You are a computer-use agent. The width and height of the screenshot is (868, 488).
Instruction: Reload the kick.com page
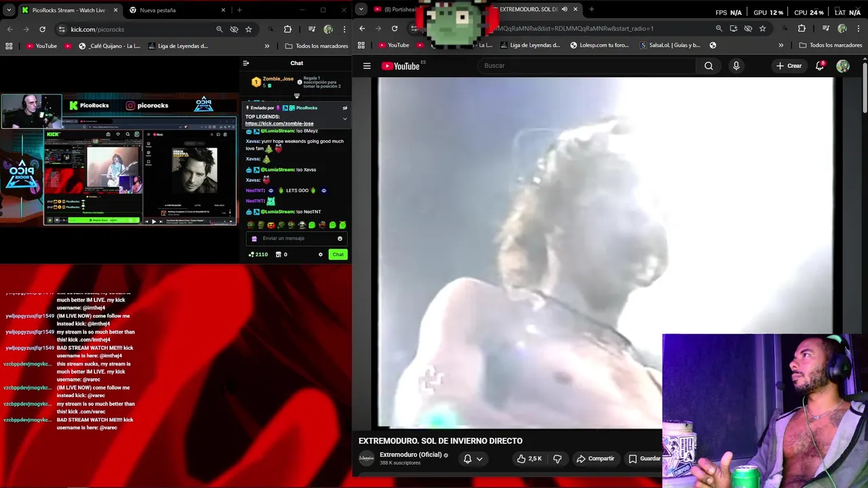42,29
